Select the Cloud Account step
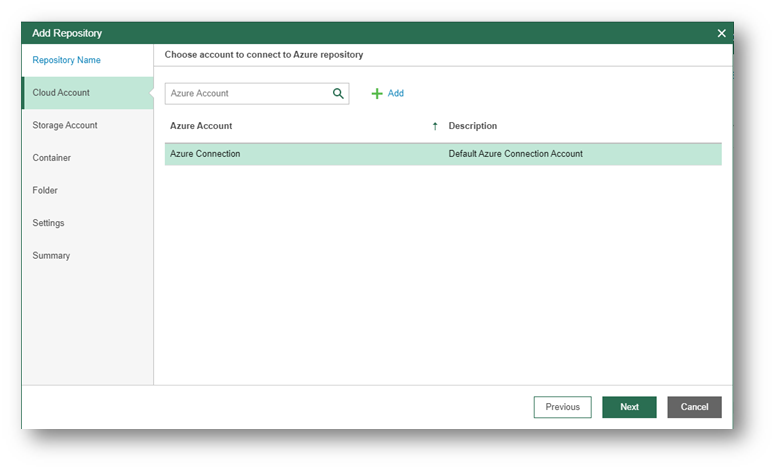776x471 pixels. tap(61, 93)
